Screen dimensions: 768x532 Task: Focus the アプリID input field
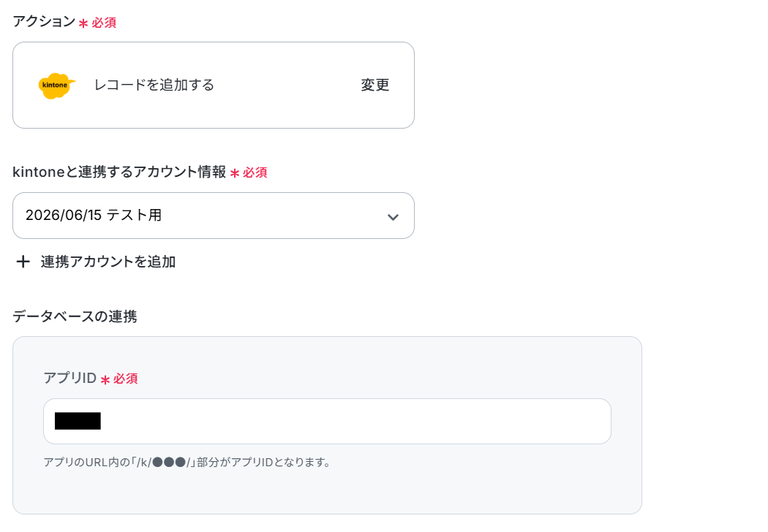tap(327, 422)
